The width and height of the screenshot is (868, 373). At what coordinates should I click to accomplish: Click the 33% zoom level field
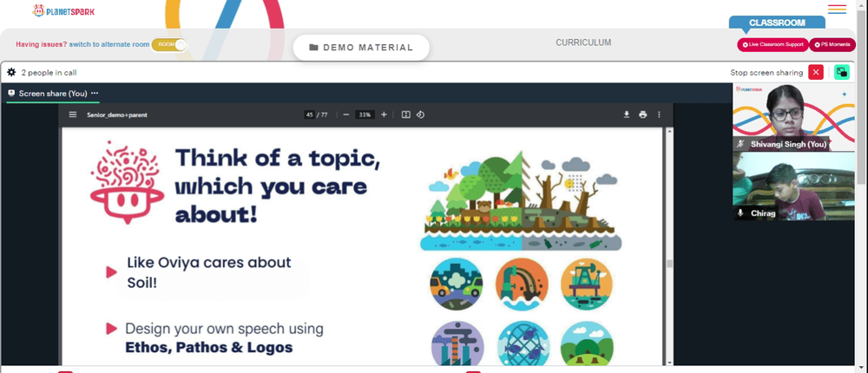pos(365,115)
